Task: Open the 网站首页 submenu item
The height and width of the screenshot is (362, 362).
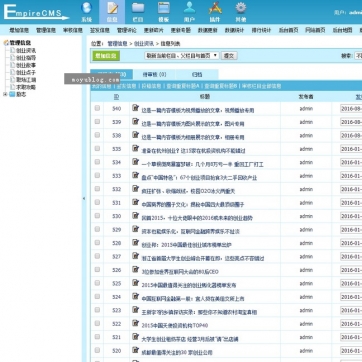Action: [x=315, y=30]
